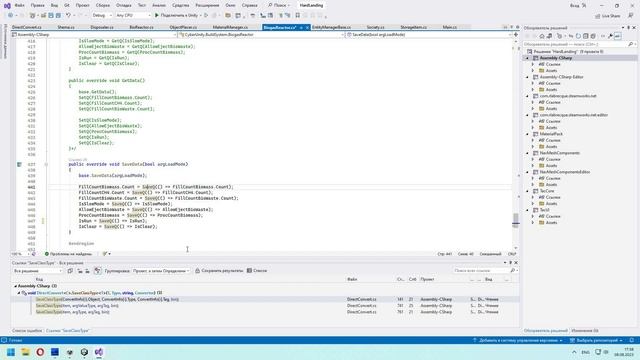Switch to the Shema.cs tab
The image size is (640, 360).
[x=66, y=27]
